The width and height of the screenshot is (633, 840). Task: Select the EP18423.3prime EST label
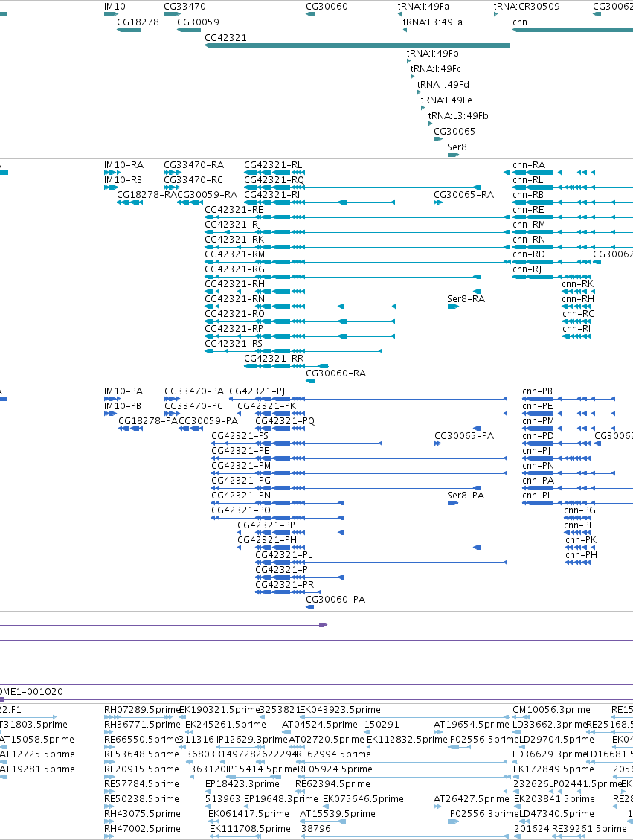click(x=242, y=784)
